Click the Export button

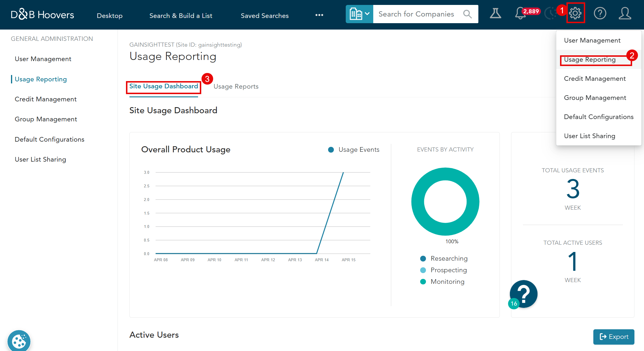[x=614, y=337]
